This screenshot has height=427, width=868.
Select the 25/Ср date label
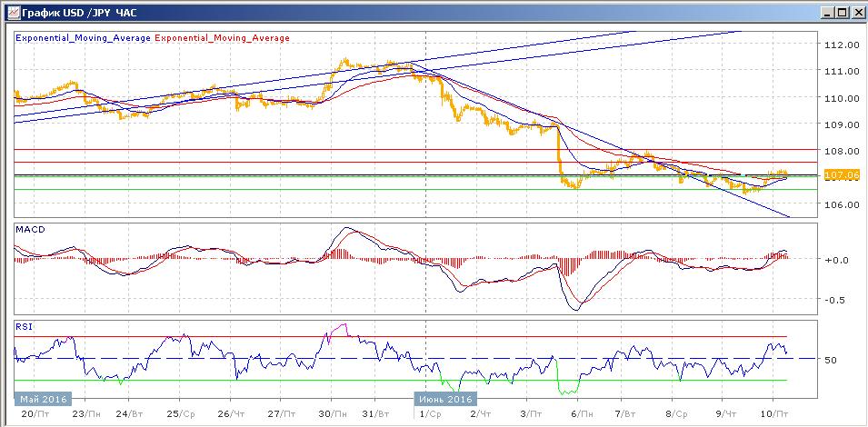(179, 413)
